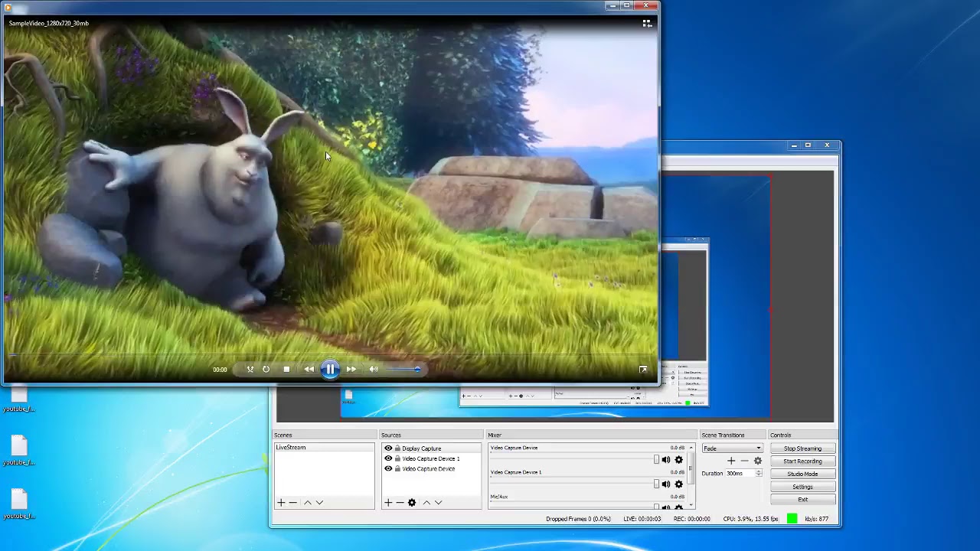Adjust the media player volume slider
Screen dimensions: 980x551
pos(403,370)
